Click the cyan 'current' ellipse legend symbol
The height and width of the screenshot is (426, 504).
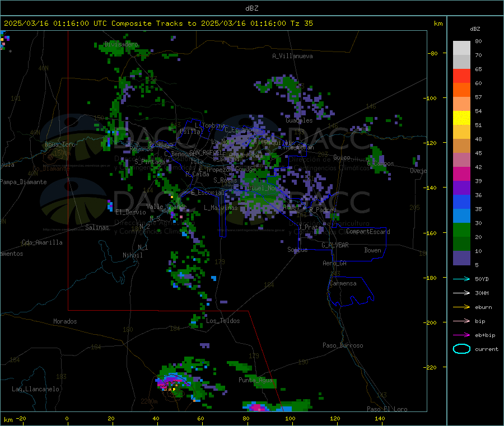pos(461,349)
